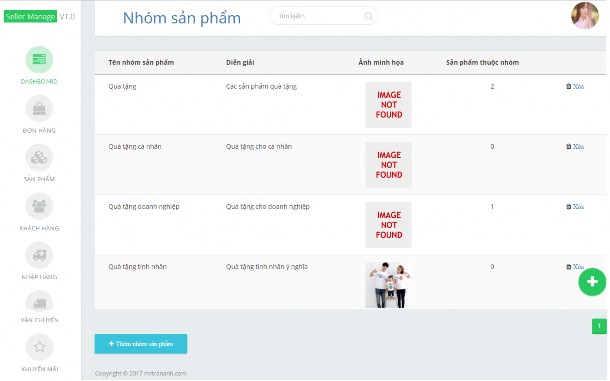Open the Nhập hàng forklift icon

click(39, 255)
